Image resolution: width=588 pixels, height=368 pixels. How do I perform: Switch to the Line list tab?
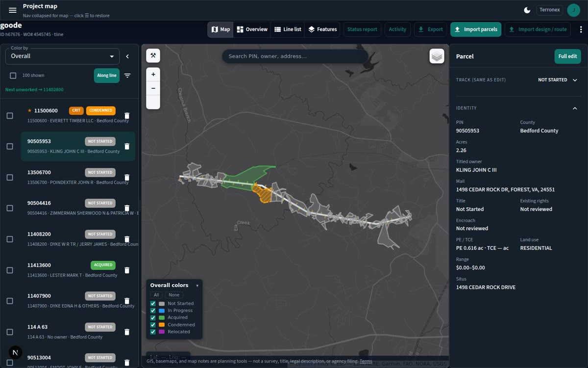[x=288, y=29]
